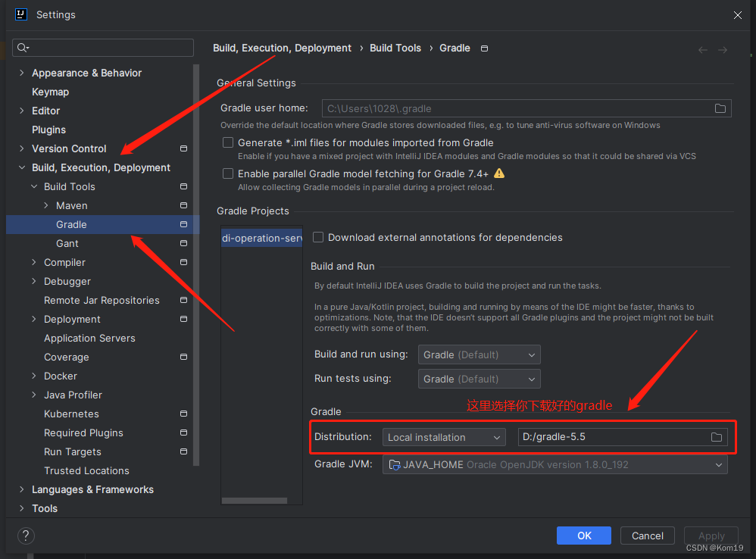Open Gradle JVM dropdown
756x559 pixels.
point(555,464)
